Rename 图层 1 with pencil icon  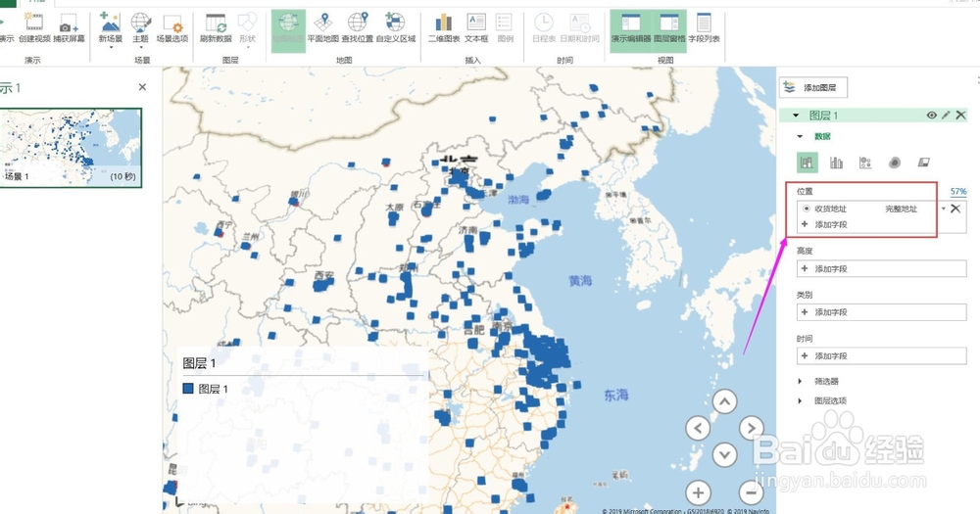(x=946, y=116)
